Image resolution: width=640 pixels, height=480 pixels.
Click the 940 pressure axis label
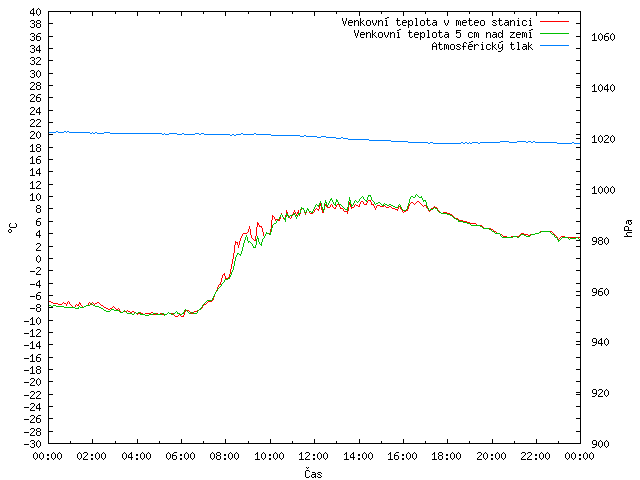tap(600, 342)
